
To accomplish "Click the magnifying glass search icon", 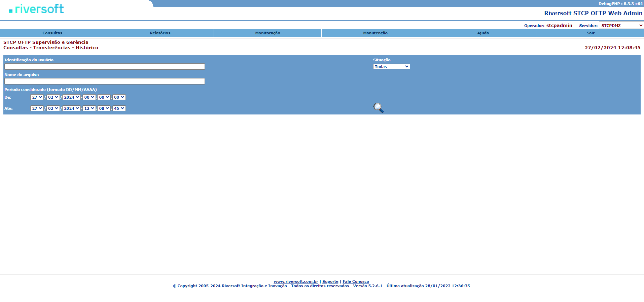I will click(x=379, y=108).
